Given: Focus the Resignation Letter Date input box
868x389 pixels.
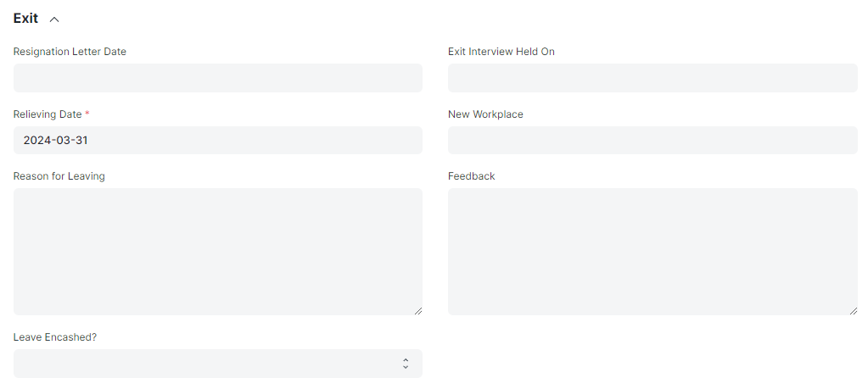Looking at the screenshot, I should [217, 78].
